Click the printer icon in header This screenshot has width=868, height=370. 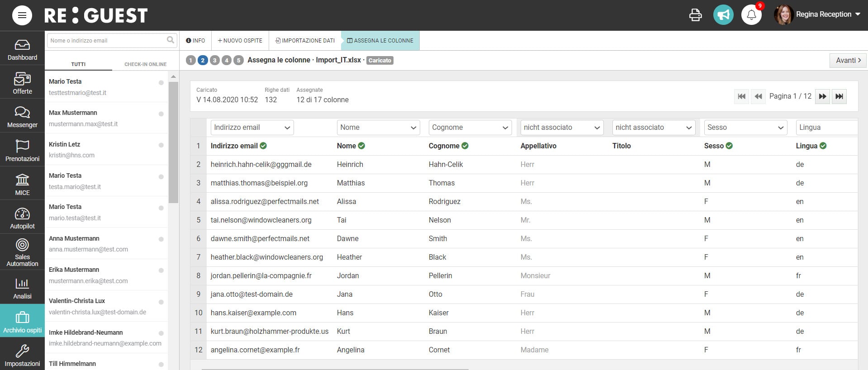tap(695, 15)
